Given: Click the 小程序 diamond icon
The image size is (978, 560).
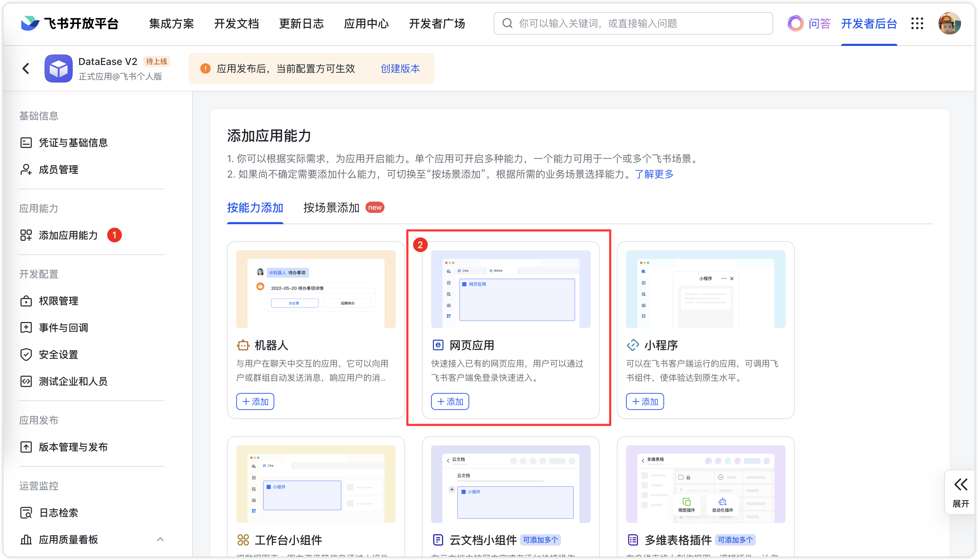Looking at the screenshot, I should (633, 345).
